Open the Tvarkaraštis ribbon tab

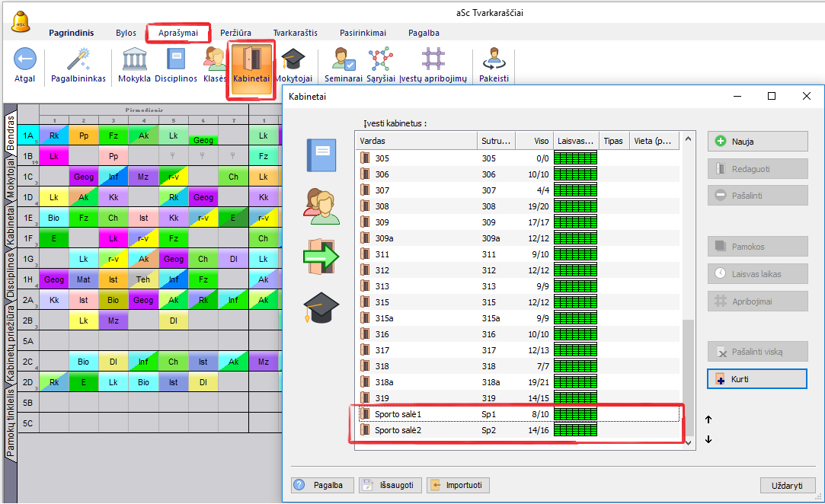[x=296, y=33]
